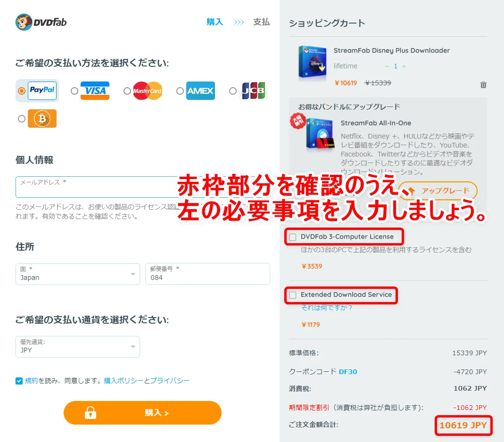Click the Disney Plus Downloader product thumbnail
Screen dimensions: 504x442
(312, 62)
